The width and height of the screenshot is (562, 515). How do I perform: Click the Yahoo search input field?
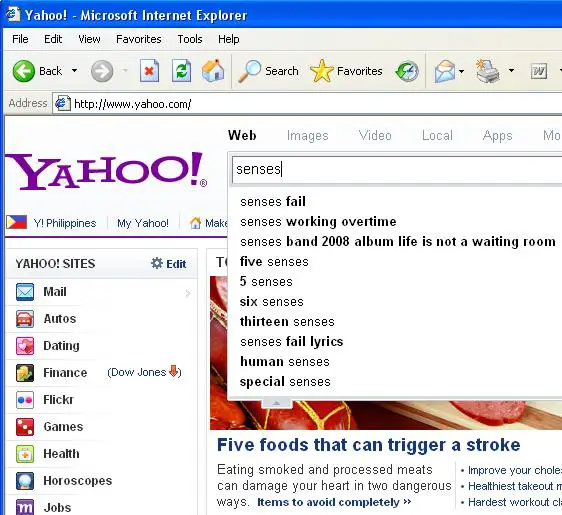(397, 169)
